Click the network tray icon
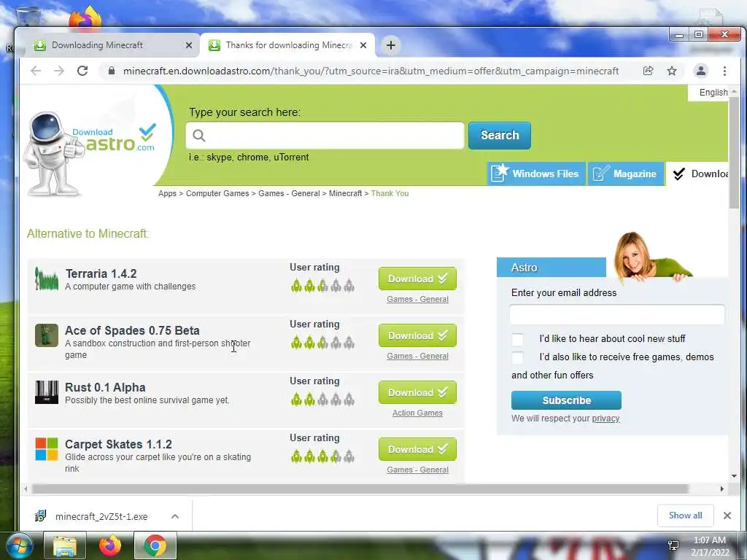Image resolution: width=747 pixels, height=560 pixels. tap(673, 545)
